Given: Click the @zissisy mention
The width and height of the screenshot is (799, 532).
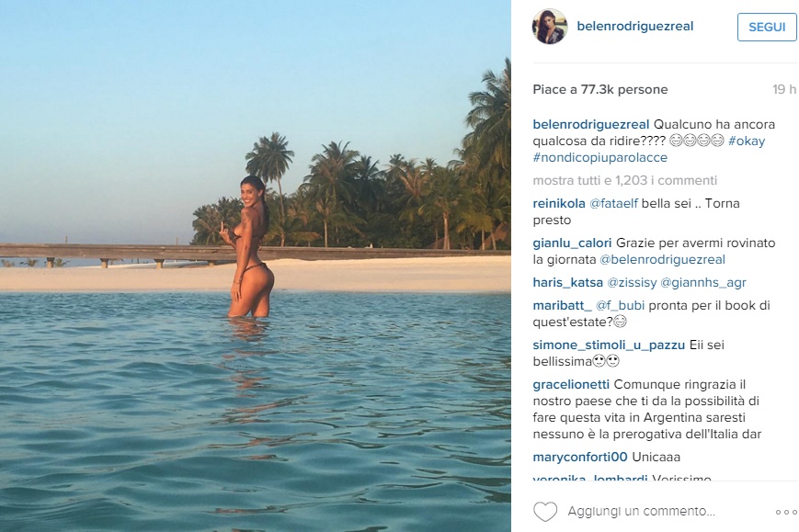Looking at the screenshot, I should (x=637, y=283).
